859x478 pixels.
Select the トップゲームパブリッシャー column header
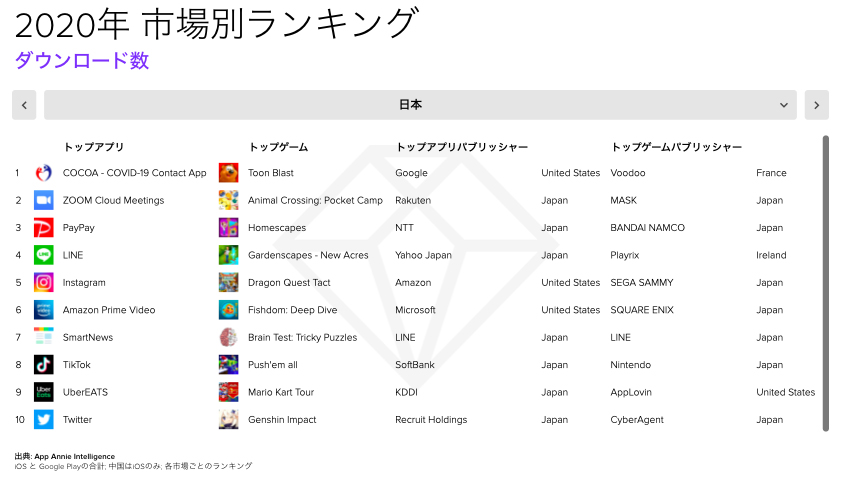tap(677, 147)
